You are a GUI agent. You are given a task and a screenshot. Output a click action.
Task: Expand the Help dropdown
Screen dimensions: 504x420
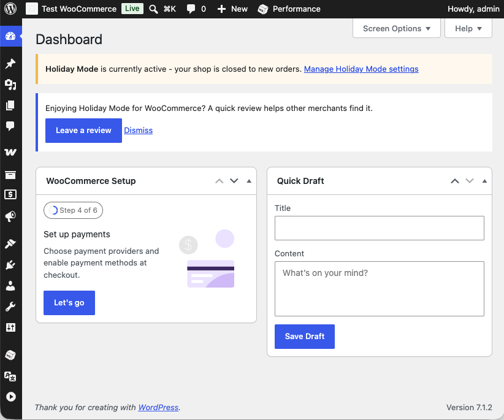click(468, 28)
